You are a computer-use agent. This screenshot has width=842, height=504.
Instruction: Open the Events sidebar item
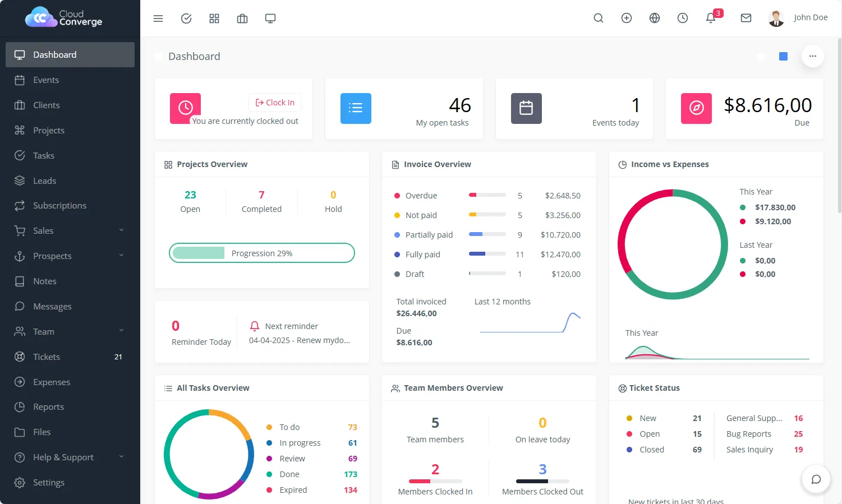click(46, 80)
